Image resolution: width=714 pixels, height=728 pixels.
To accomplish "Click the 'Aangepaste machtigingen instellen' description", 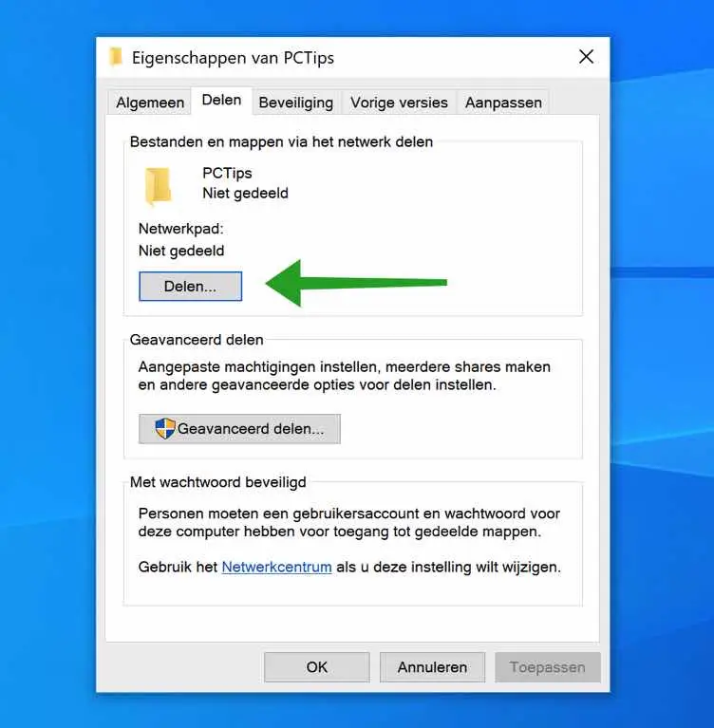I will pos(345,376).
